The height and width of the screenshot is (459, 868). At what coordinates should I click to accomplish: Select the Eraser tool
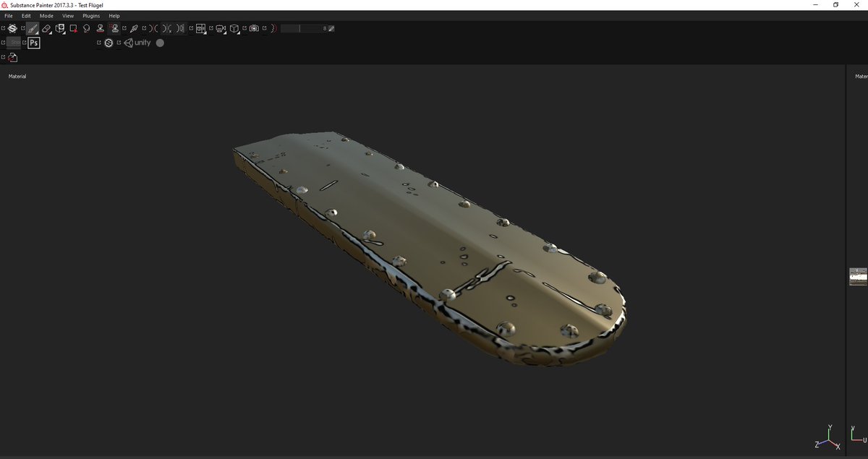[46, 28]
